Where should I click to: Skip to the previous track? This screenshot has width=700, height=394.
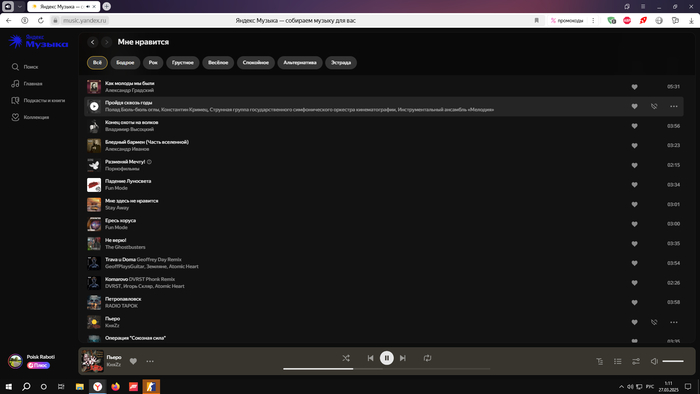point(370,358)
